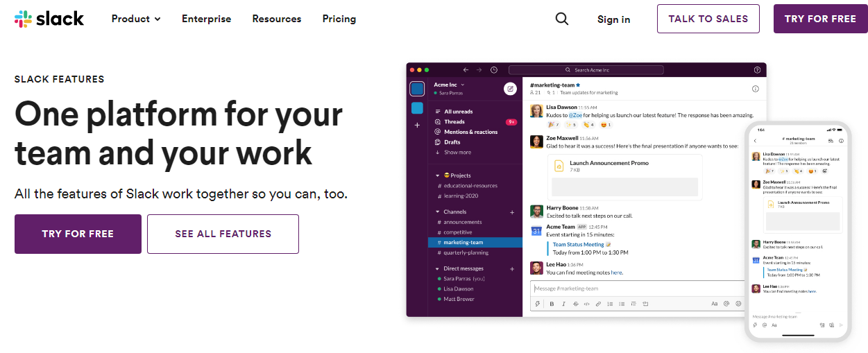Open the Team Status Meeting link in desktop app

[x=579, y=244]
